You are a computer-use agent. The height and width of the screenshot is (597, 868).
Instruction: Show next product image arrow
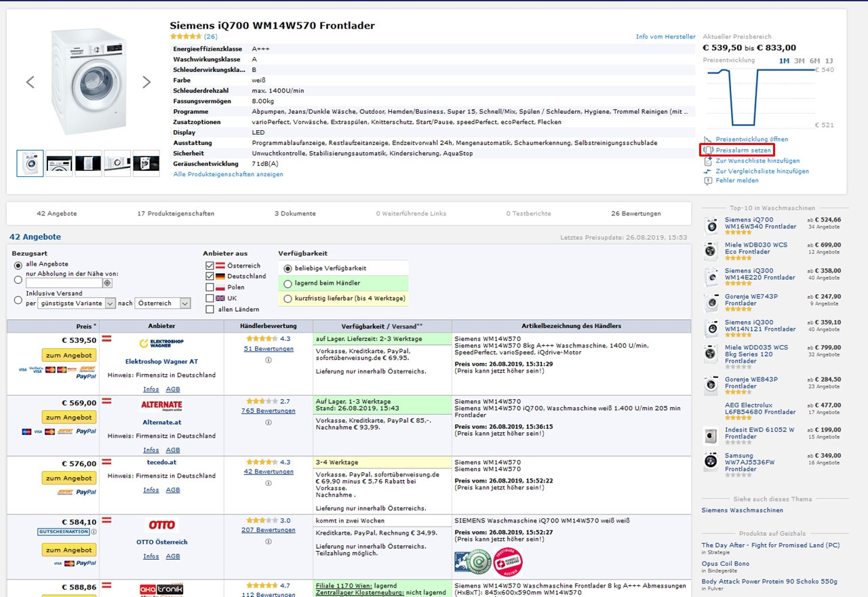point(146,82)
